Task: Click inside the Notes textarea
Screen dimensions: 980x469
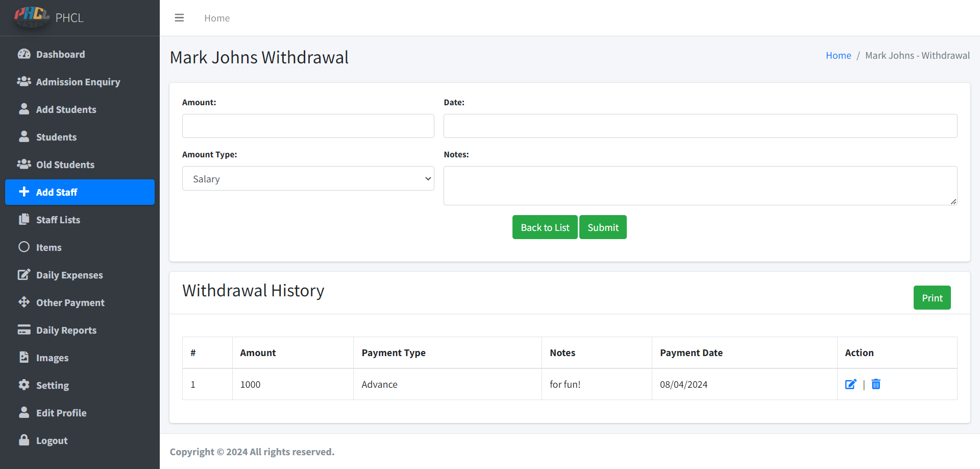Action: [x=700, y=185]
